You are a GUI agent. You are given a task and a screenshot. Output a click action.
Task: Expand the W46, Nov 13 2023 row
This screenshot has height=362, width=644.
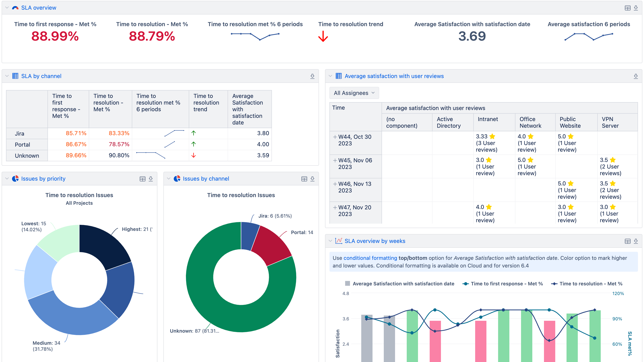(x=335, y=184)
